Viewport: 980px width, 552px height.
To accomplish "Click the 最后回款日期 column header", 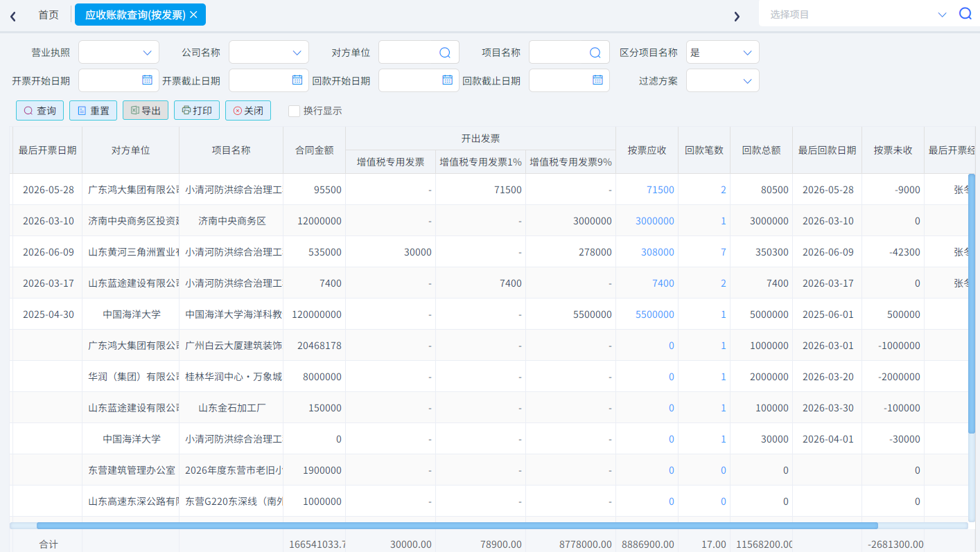I will (x=827, y=150).
